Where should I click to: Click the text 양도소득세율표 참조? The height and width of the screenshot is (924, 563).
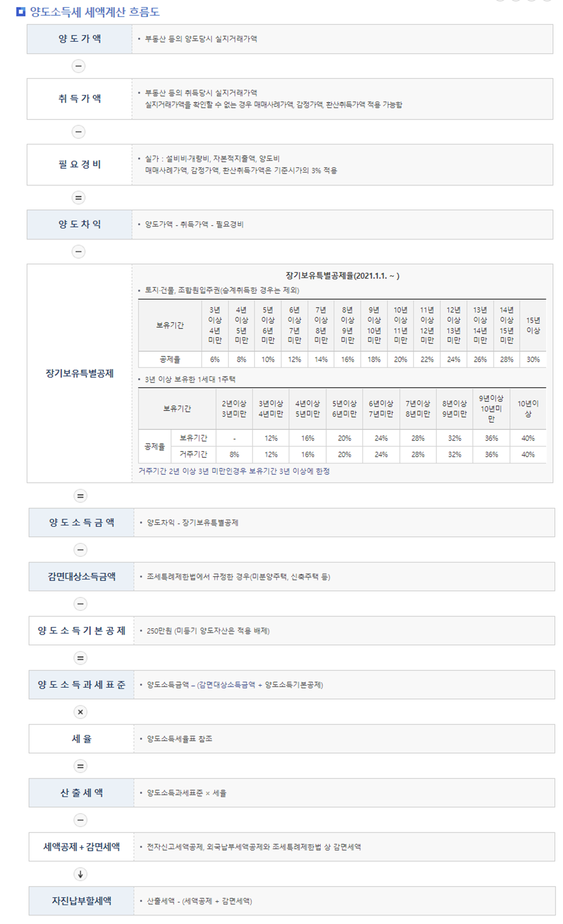179,739
